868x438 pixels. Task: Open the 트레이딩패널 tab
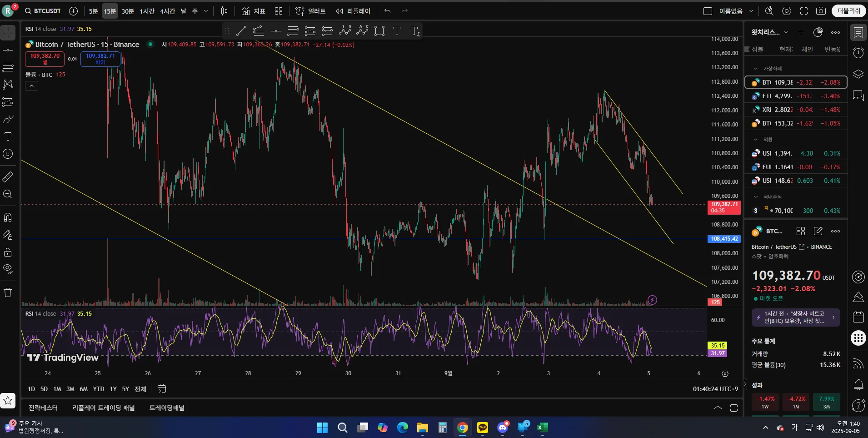pyautogui.click(x=167, y=408)
